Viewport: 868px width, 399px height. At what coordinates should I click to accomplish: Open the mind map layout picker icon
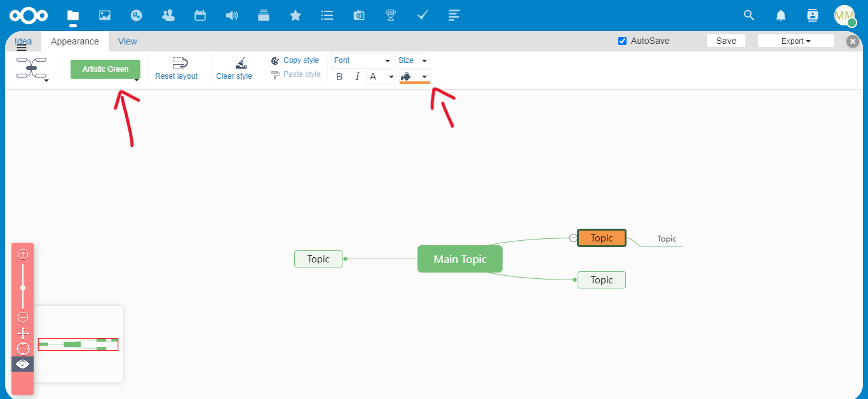[31, 68]
